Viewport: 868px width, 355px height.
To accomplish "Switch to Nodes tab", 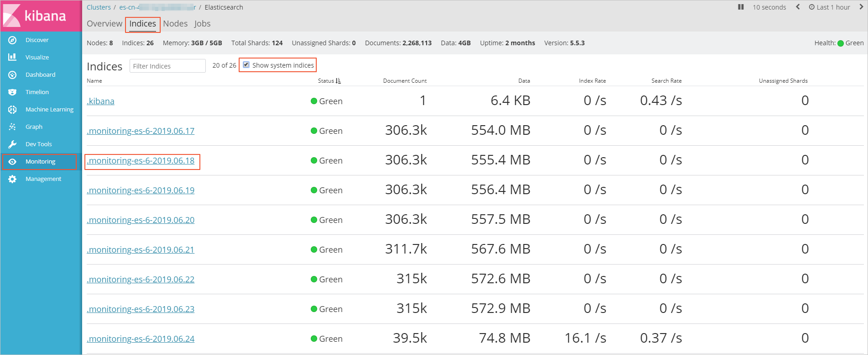I will coord(175,24).
